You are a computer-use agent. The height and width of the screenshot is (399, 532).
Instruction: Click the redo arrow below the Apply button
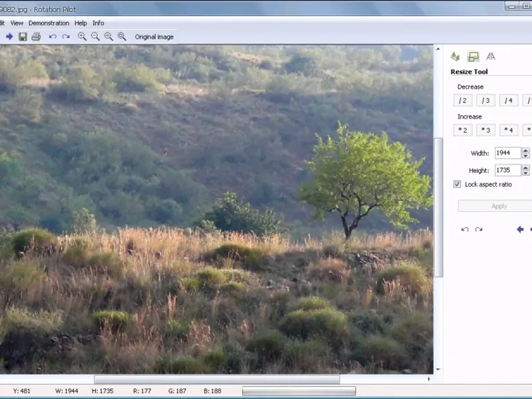(479, 229)
